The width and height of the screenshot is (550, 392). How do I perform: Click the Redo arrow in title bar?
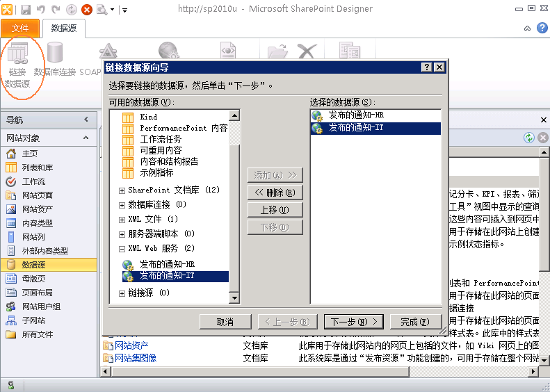56,10
